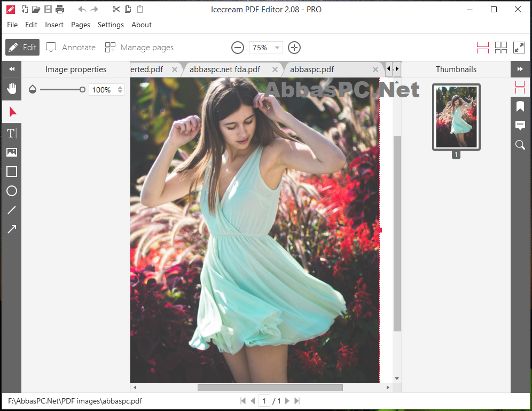The image size is (532, 411).
Task: Select the Hand pan tool
Action: [12, 89]
